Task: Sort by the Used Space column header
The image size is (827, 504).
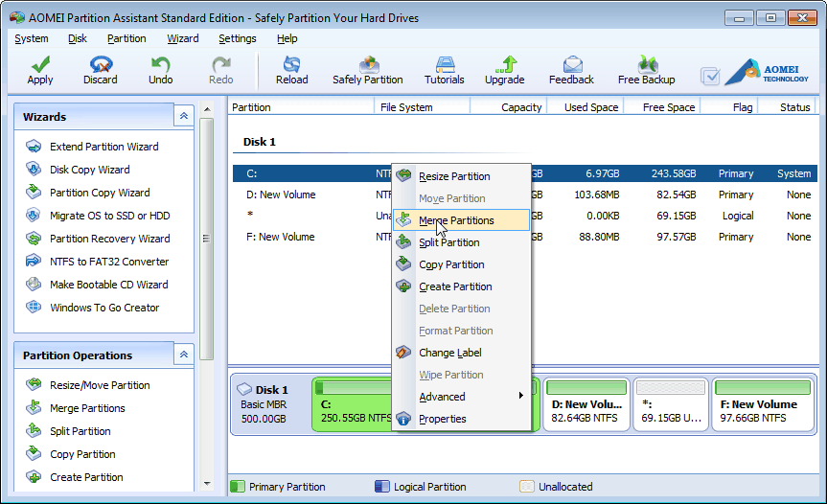Action: click(586, 107)
